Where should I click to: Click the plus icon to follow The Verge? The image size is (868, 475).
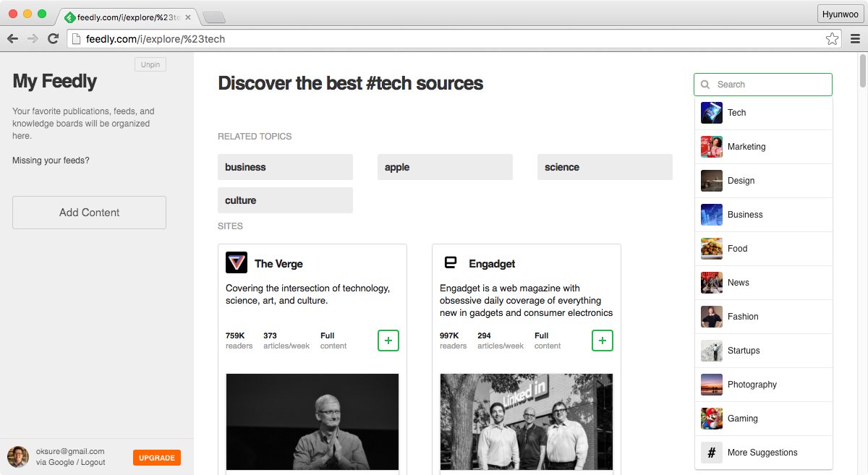click(388, 341)
